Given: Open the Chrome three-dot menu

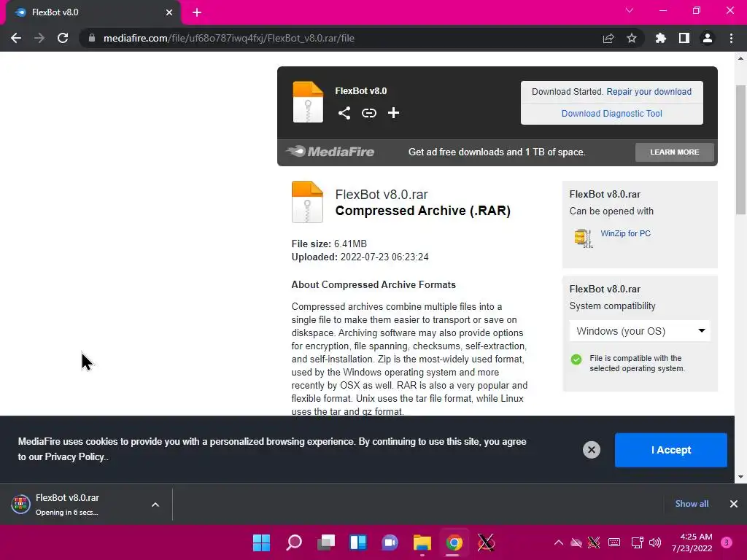Looking at the screenshot, I should click(731, 38).
